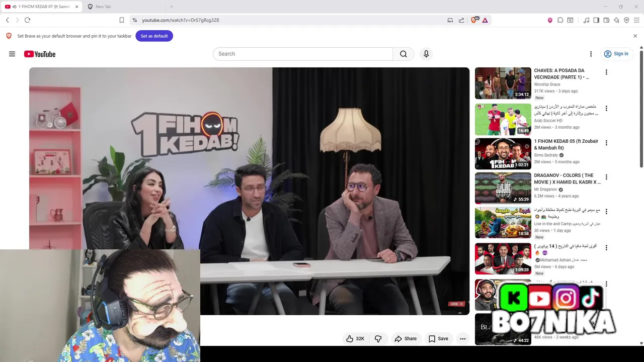Open the 18:58 camping food thumbnail
This screenshot has height=362, width=644.
click(x=503, y=223)
